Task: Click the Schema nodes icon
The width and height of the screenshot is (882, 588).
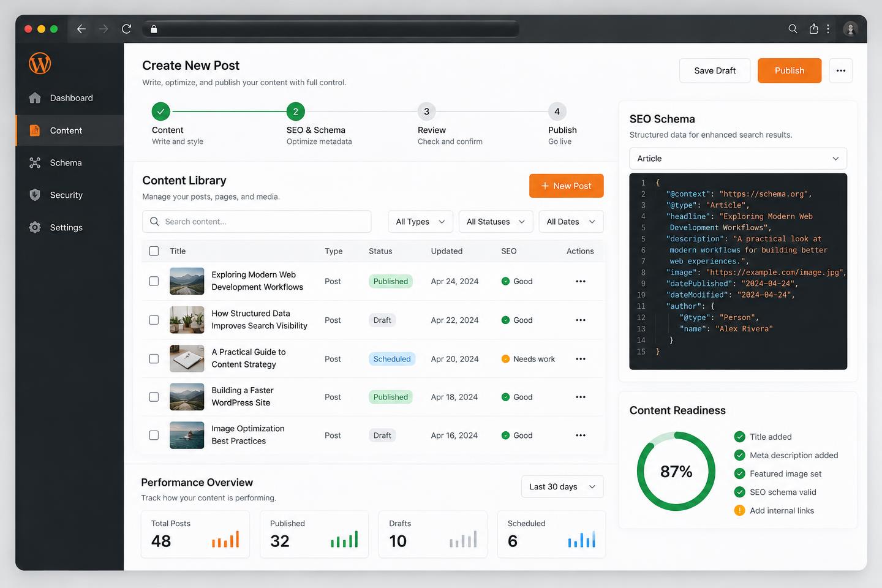Action: pyautogui.click(x=35, y=163)
